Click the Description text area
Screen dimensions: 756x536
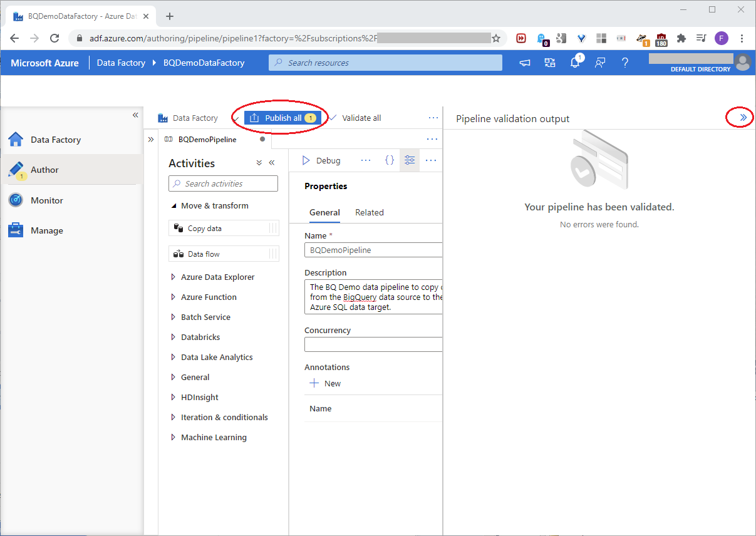(x=373, y=297)
